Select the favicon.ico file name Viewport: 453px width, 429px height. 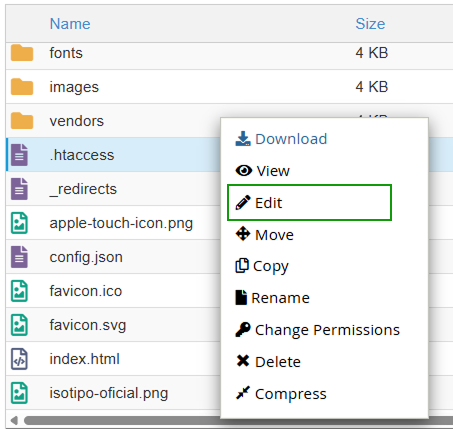[86, 291]
